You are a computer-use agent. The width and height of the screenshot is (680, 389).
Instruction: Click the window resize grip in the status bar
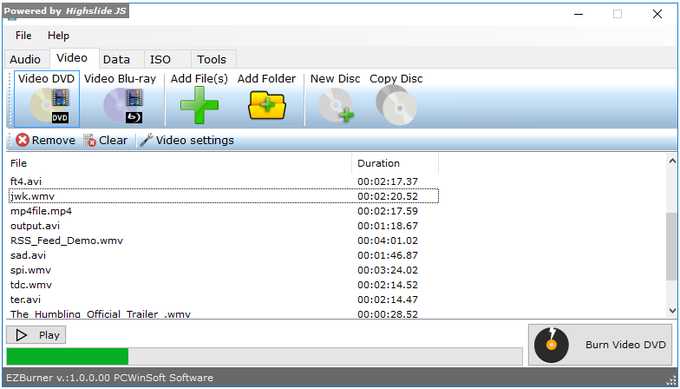click(x=672, y=380)
